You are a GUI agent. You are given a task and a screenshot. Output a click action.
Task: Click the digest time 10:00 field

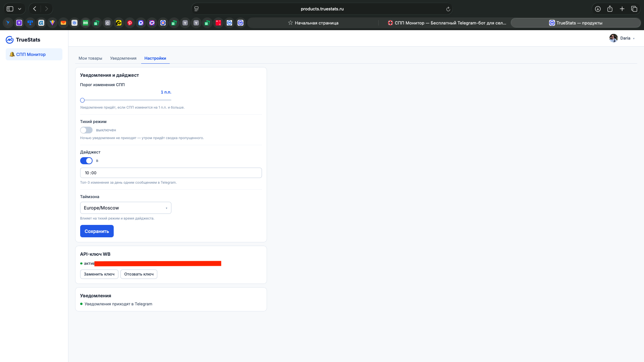click(x=171, y=173)
